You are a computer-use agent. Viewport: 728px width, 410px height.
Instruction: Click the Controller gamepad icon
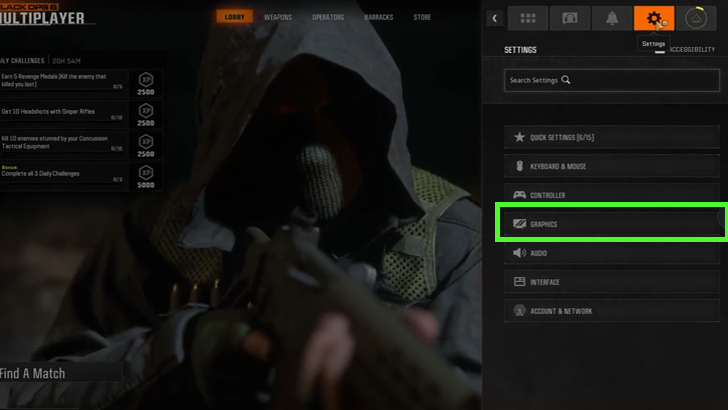520,195
